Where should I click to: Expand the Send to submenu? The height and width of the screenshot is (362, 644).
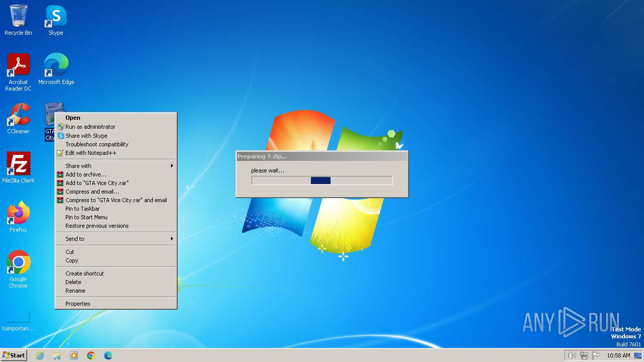116,239
